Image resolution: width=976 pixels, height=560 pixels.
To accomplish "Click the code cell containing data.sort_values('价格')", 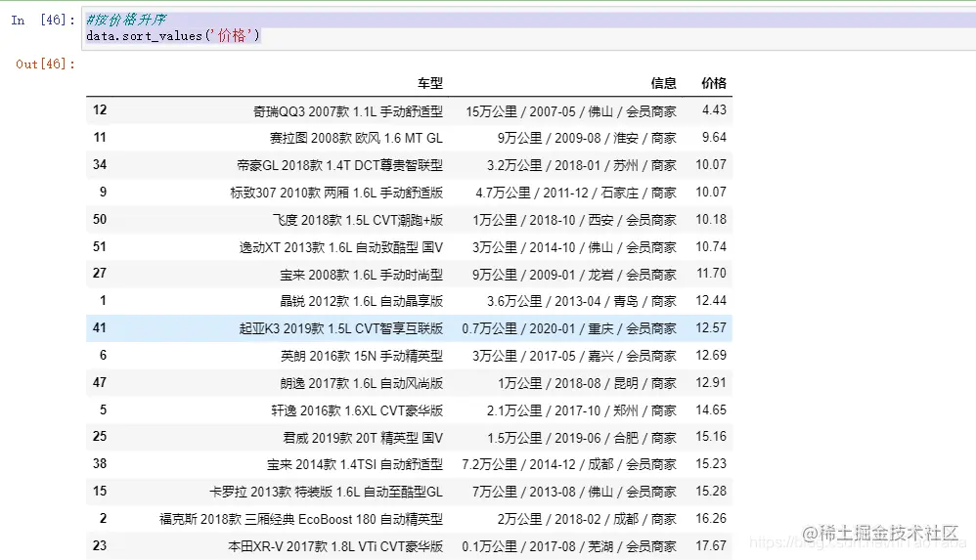I will [530, 28].
